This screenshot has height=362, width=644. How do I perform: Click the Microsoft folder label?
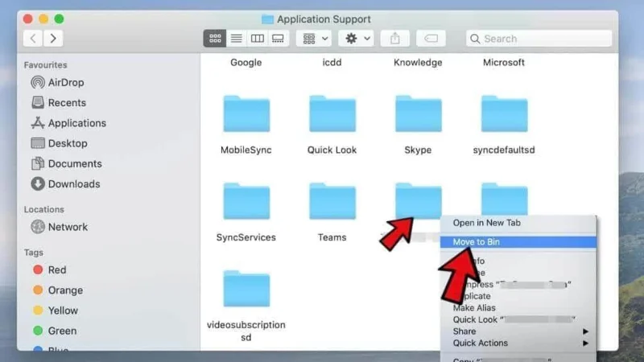click(504, 63)
